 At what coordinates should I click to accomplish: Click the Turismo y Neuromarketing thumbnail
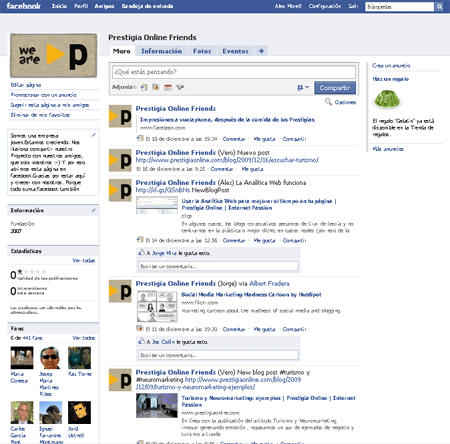pos(157,405)
